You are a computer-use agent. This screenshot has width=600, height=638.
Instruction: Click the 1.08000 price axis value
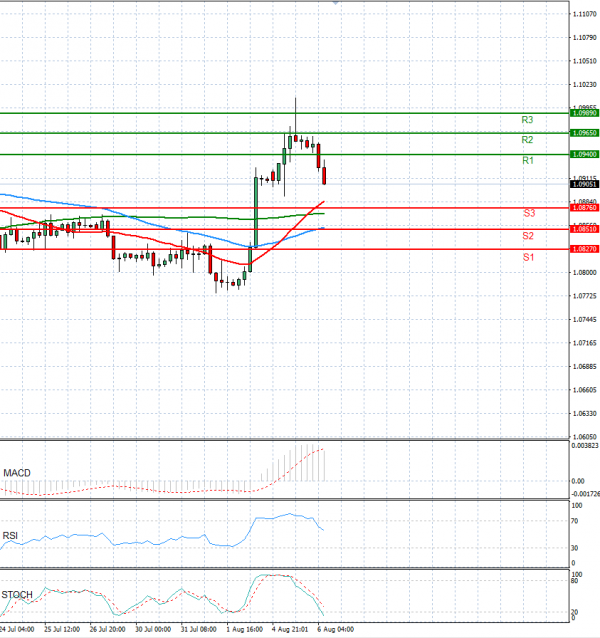click(585, 273)
